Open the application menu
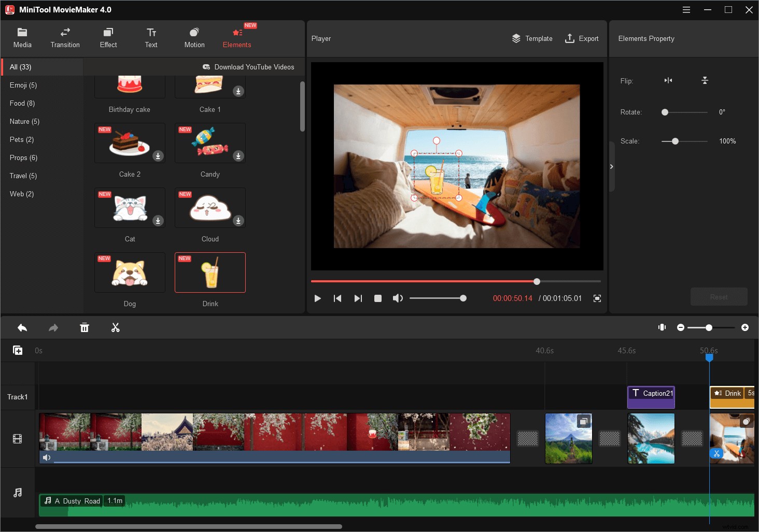The width and height of the screenshot is (759, 532). point(686,9)
